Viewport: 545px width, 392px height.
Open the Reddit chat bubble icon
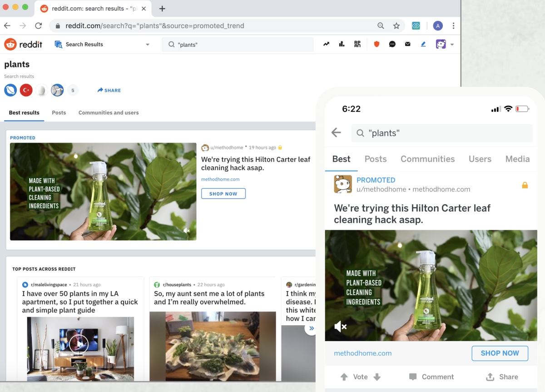tap(392, 44)
